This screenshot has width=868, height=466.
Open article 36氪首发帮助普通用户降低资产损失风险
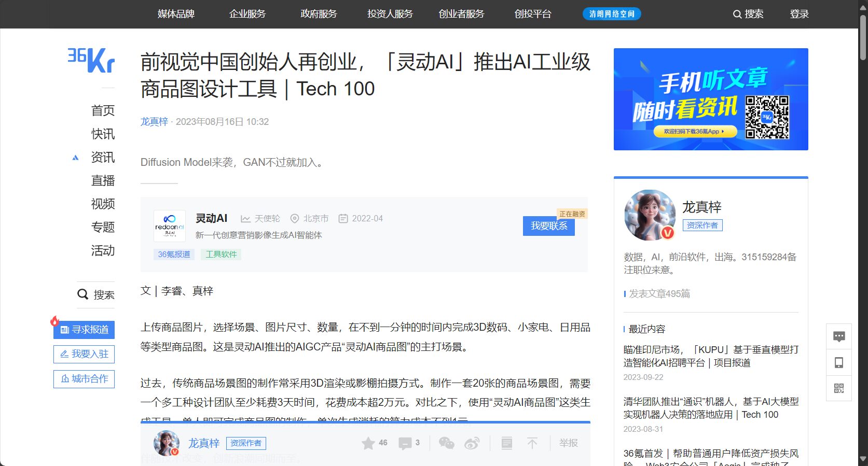coord(711,457)
